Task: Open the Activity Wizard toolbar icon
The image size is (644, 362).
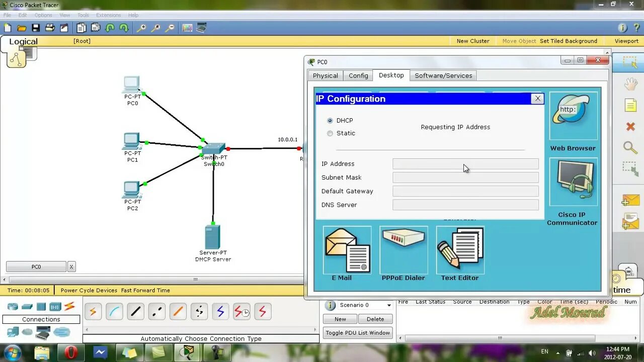Action: [64, 28]
